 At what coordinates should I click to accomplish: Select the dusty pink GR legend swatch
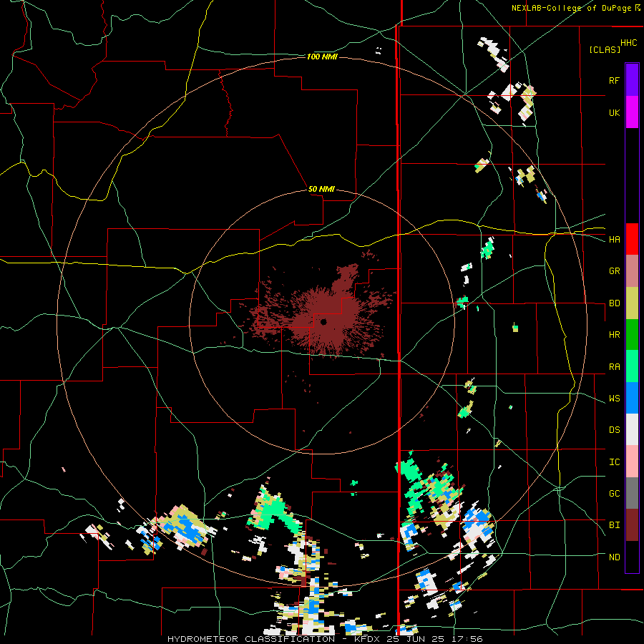pos(632,271)
